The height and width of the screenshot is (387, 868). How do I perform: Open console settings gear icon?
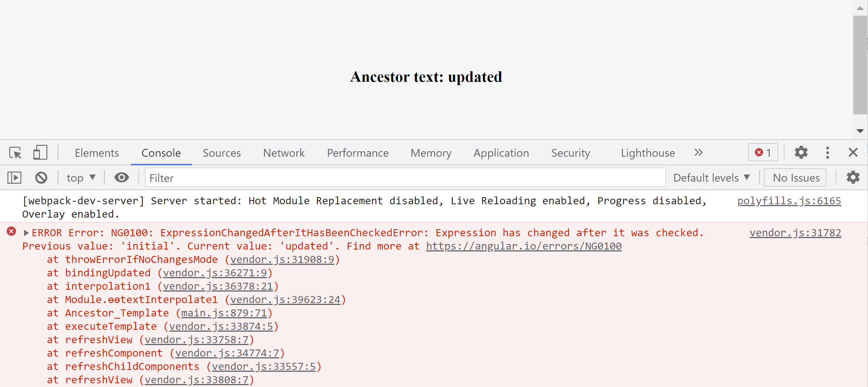point(853,178)
